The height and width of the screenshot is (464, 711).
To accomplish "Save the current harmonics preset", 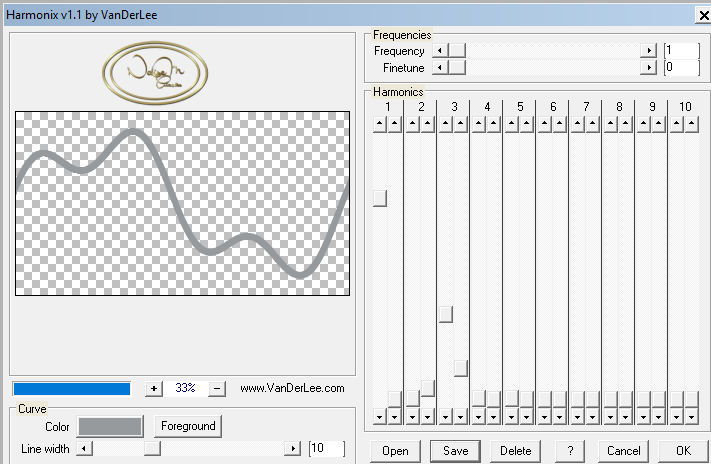I will pyautogui.click(x=455, y=451).
